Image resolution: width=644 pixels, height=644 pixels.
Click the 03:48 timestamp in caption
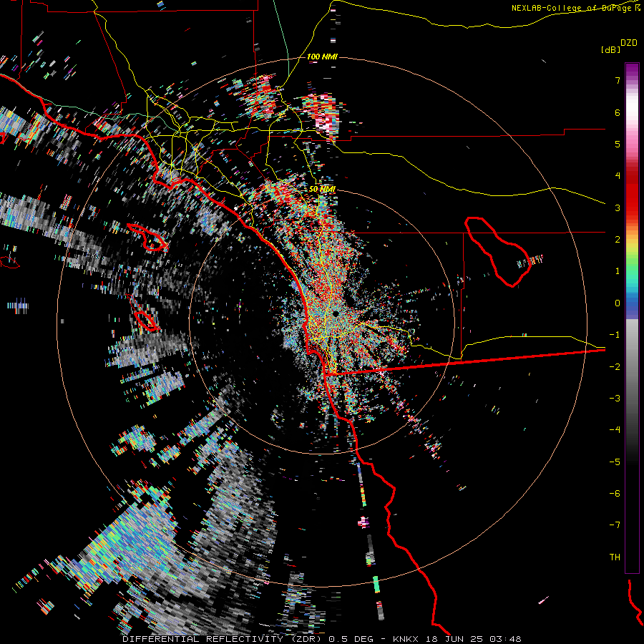click(x=504, y=639)
